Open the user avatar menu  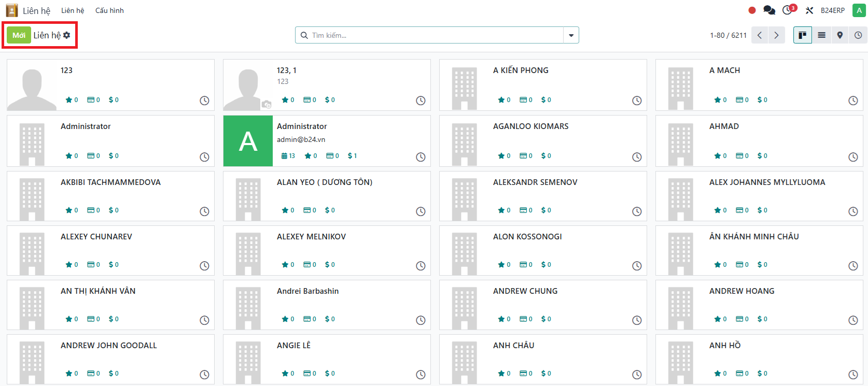[x=859, y=10]
